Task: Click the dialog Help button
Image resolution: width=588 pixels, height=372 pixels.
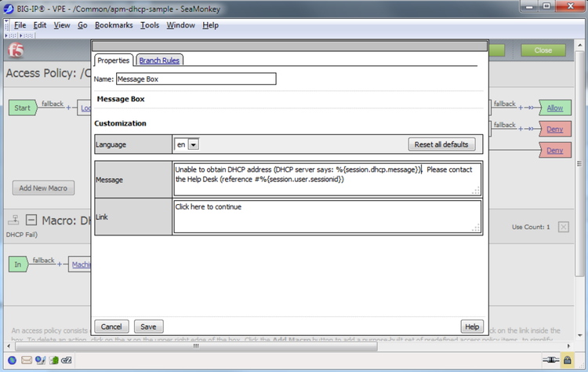Action: 472,326
